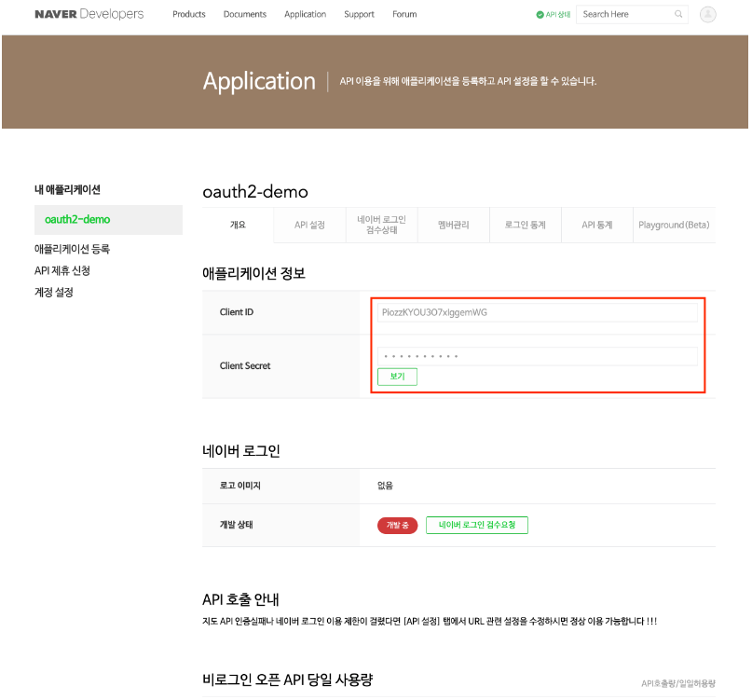Switch to the Playground(Beta) tab
Screen dimensions: 752x700
675,225
